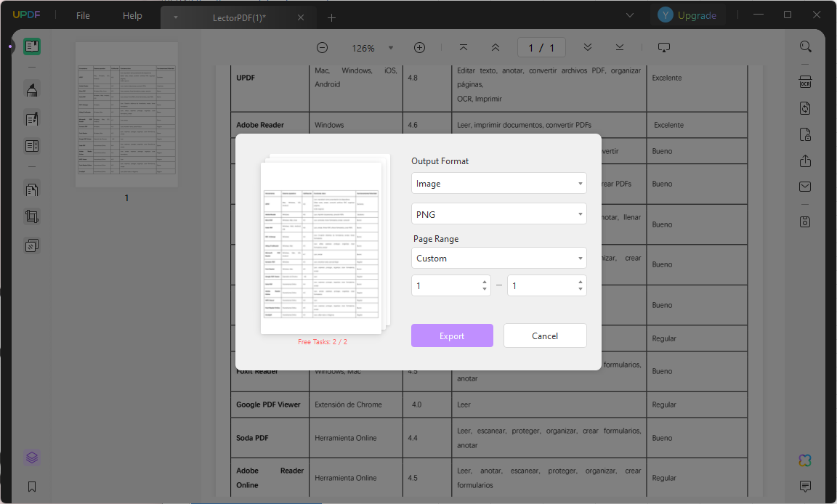Open the Custom page range dropdown
Image resolution: width=837 pixels, height=504 pixels.
coord(499,258)
